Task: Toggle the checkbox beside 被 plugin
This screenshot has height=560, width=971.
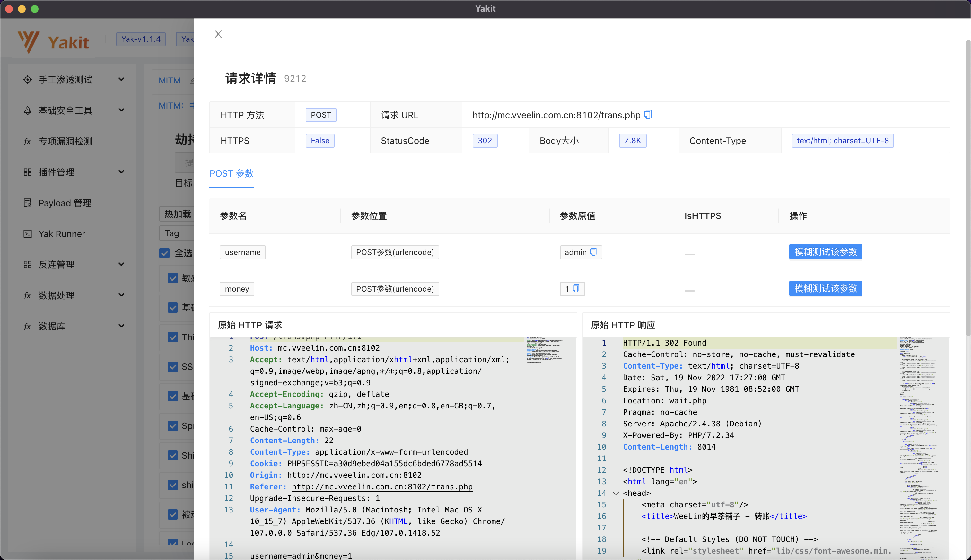Action: (x=173, y=514)
